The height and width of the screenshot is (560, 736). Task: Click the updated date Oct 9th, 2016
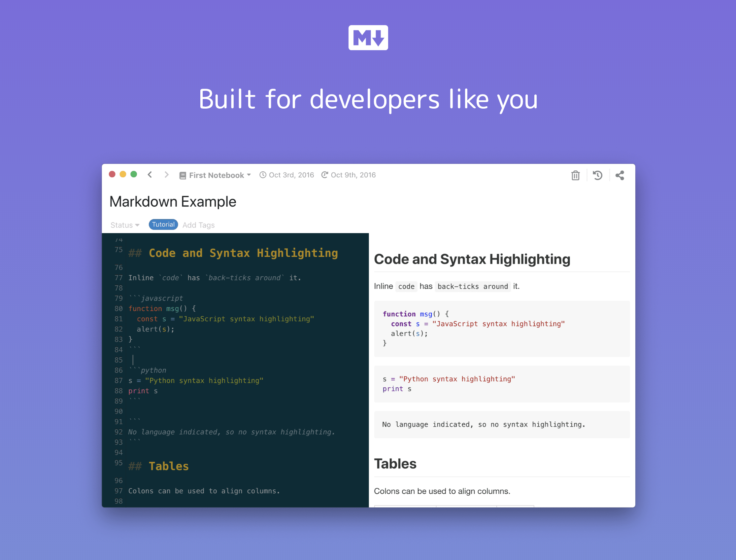click(x=353, y=175)
